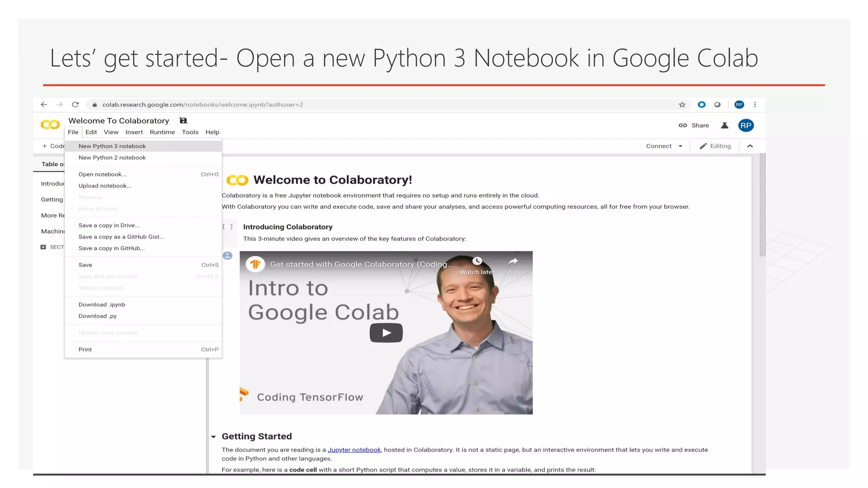Go to Introducing item in table of contents
The image size is (868, 488).
pyautogui.click(x=53, y=184)
